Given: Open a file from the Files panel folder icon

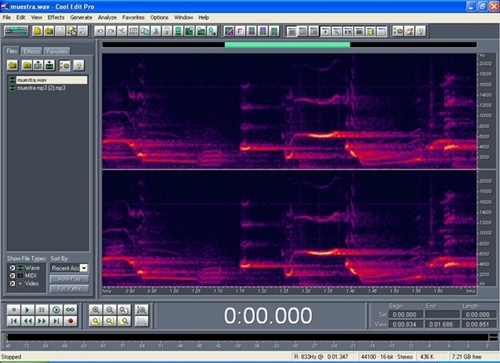Looking at the screenshot, I should (x=13, y=65).
